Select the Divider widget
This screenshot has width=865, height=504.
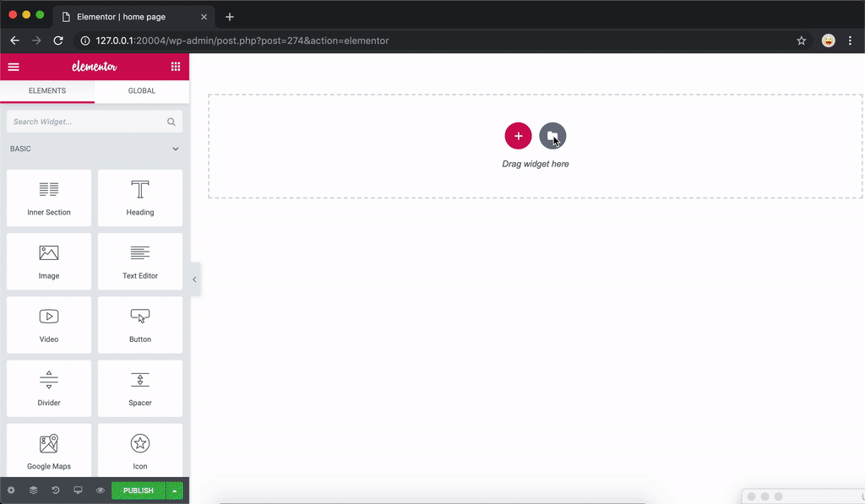(49, 388)
